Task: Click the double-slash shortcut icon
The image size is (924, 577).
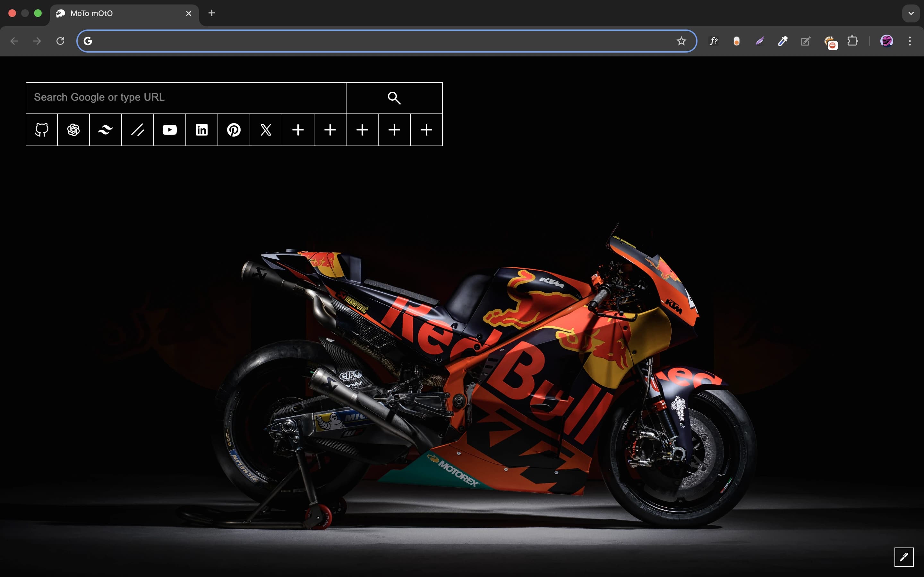Action: (137, 130)
